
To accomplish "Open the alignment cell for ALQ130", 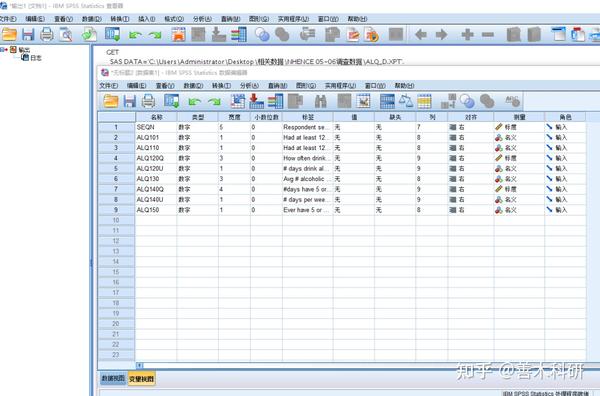I will [470, 179].
